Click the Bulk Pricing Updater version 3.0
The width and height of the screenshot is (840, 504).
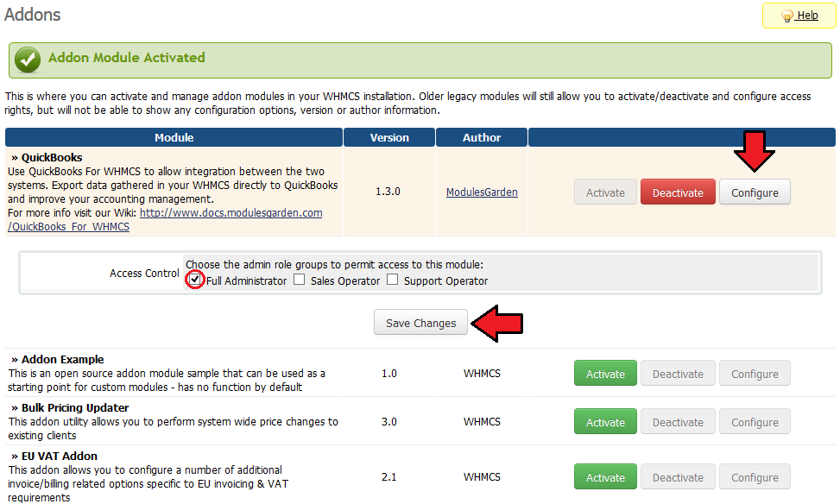click(389, 421)
